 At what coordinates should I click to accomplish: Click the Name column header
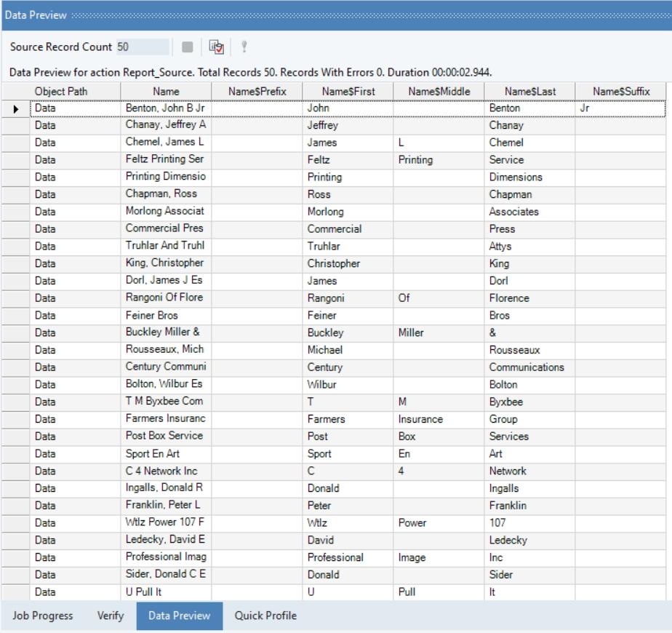click(166, 91)
